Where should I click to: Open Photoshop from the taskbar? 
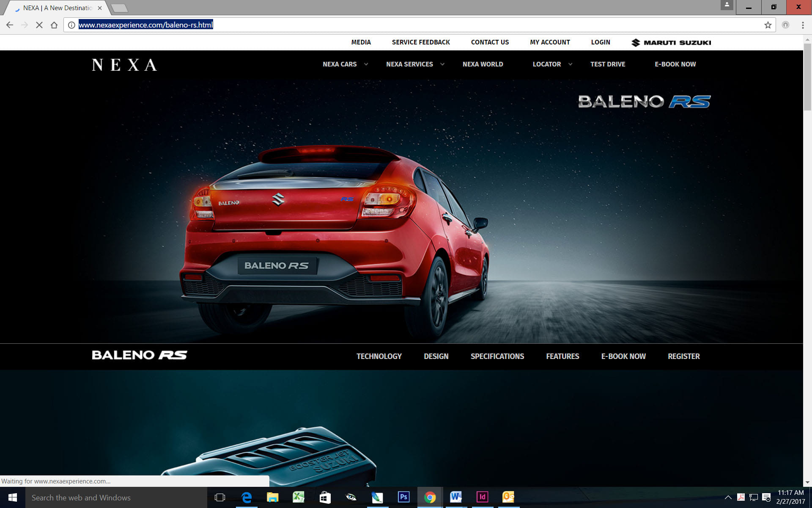pos(403,497)
